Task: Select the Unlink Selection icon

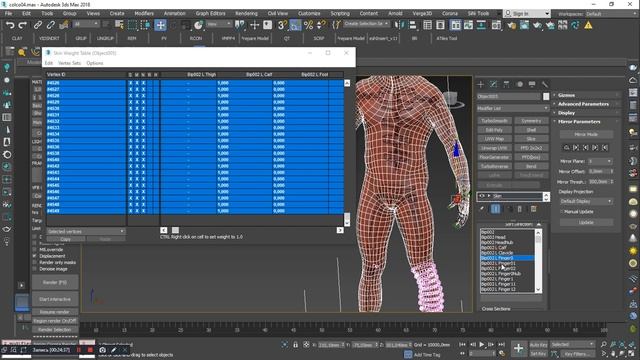Action: 51,25
